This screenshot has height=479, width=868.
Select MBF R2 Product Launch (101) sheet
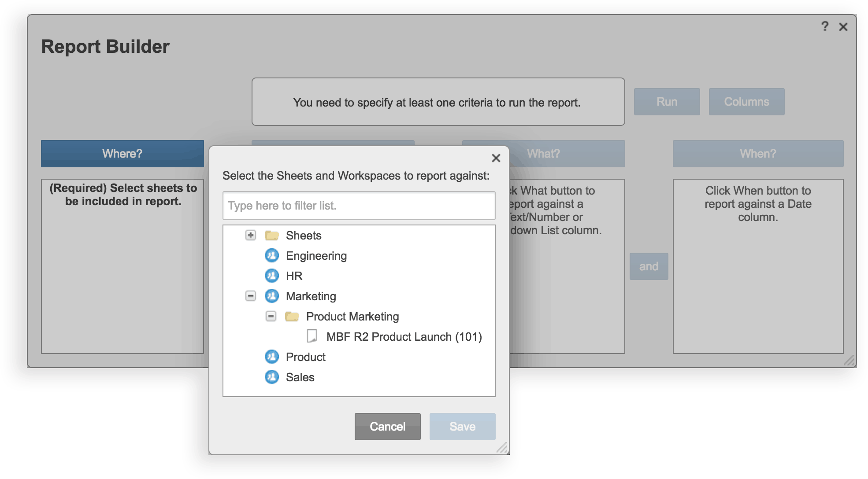pyautogui.click(x=404, y=337)
